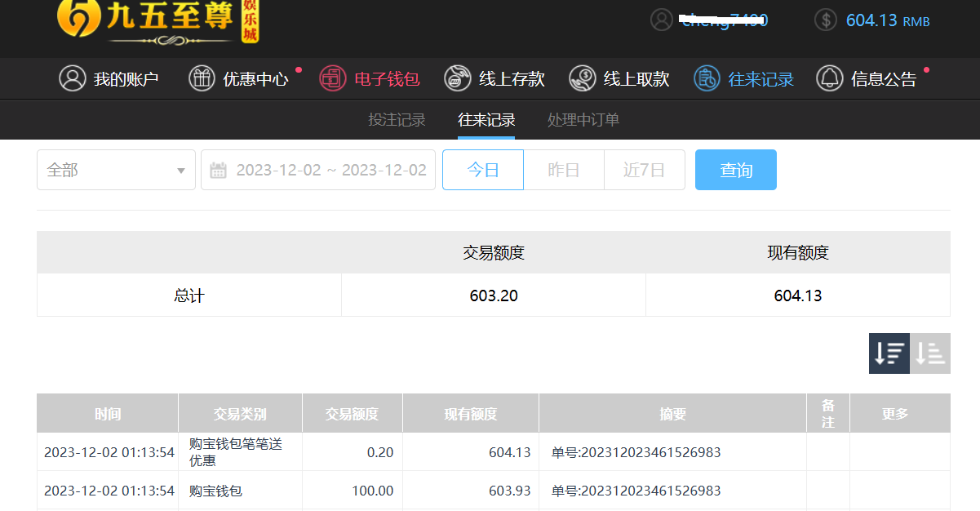Screen dimensions: 980x511
Task: Click the 603.20 total transaction amount
Action: tap(494, 295)
